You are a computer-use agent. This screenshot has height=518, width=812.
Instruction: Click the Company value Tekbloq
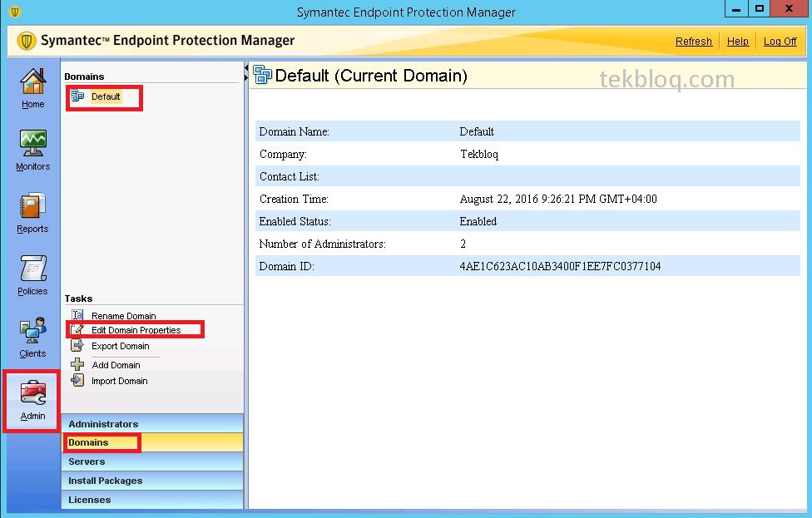pyautogui.click(x=479, y=154)
